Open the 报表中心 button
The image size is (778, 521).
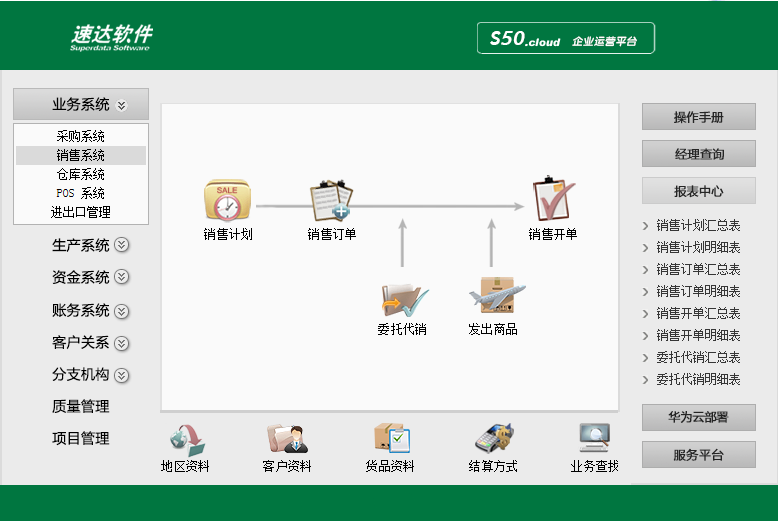coord(699,191)
